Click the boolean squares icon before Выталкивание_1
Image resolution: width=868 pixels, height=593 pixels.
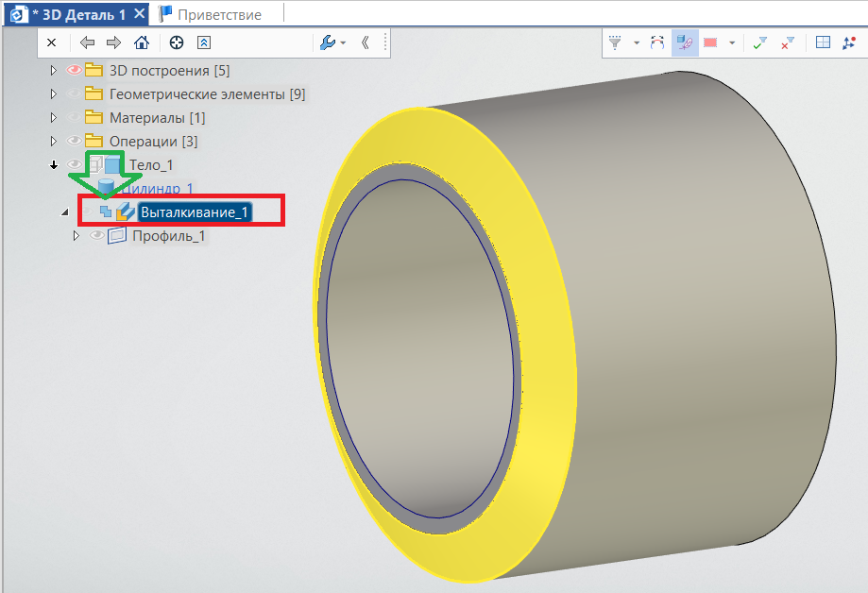pos(105,212)
